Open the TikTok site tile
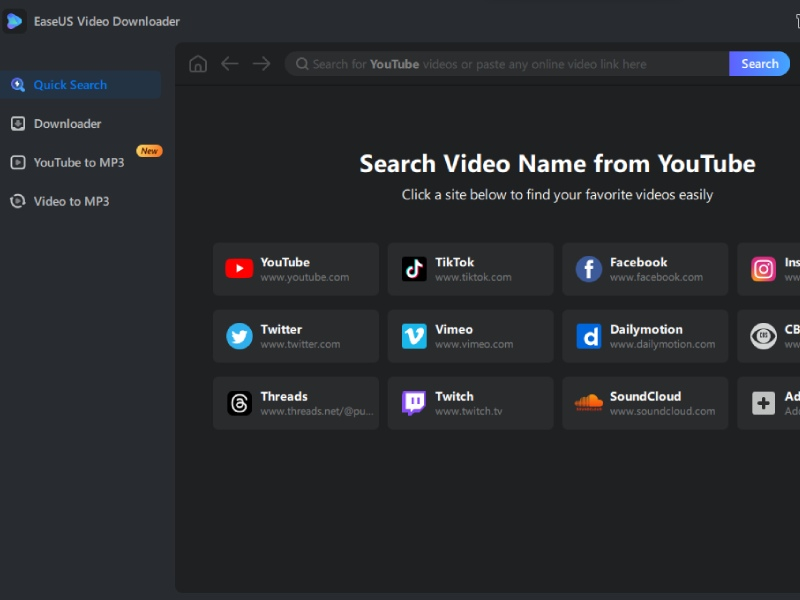Image resolution: width=800 pixels, height=600 pixels. tap(470, 269)
